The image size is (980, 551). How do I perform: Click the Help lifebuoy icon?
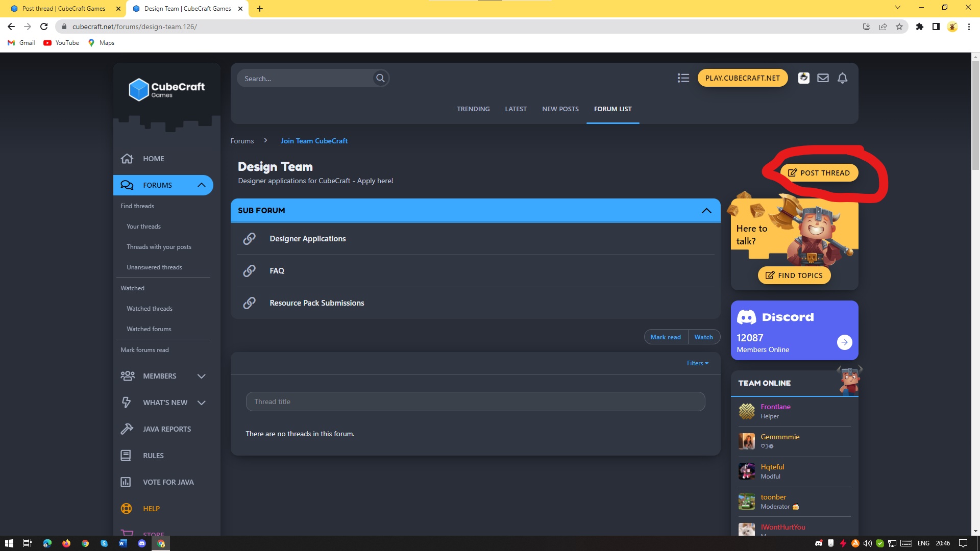(126, 509)
